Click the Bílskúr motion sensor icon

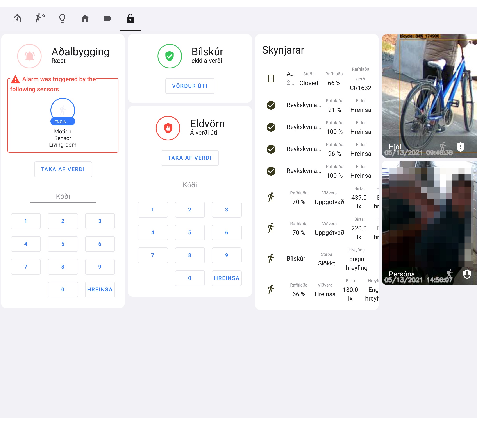click(x=271, y=259)
